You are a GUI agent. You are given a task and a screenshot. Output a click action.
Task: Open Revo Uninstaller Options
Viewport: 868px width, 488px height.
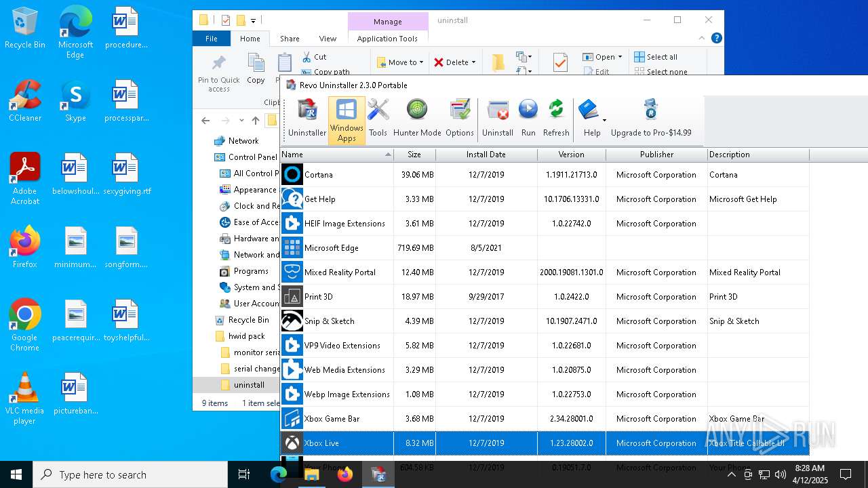460,119
